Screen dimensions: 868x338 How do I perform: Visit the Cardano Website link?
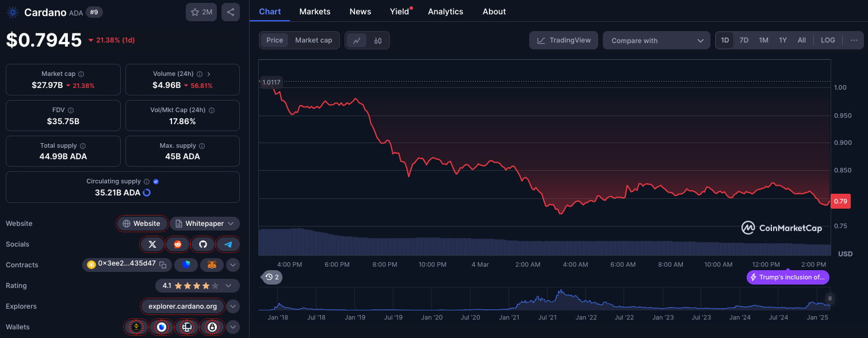[x=142, y=224]
